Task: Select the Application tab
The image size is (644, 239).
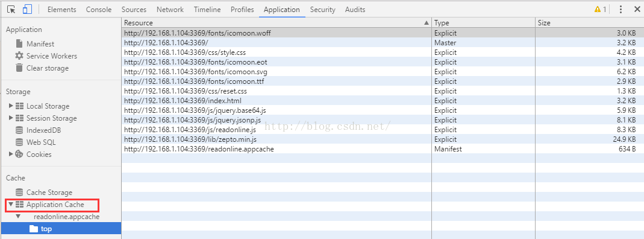Action: point(282,10)
